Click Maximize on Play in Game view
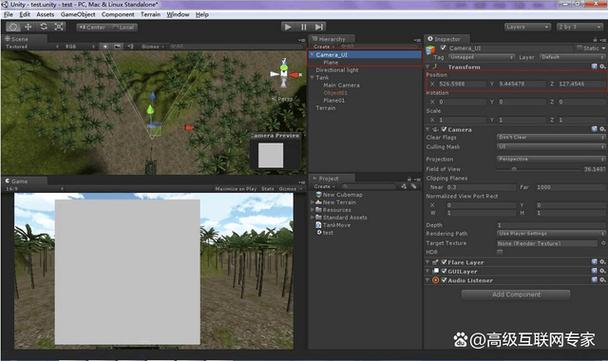608x361 pixels. point(236,189)
